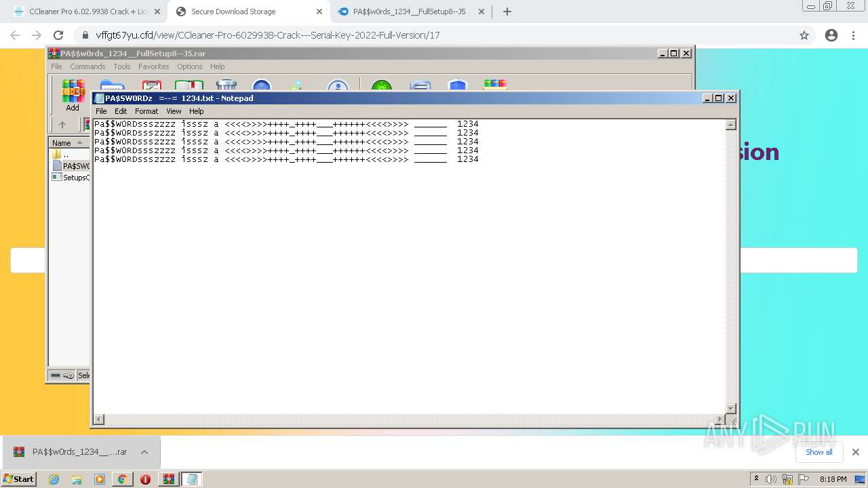This screenshot has width=868, height=488.
Task: Open Notepad's File menu
Action: click(101, 111)
